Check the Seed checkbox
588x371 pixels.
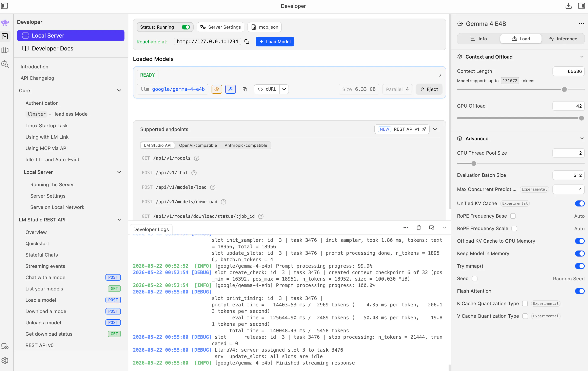[475, 279]
